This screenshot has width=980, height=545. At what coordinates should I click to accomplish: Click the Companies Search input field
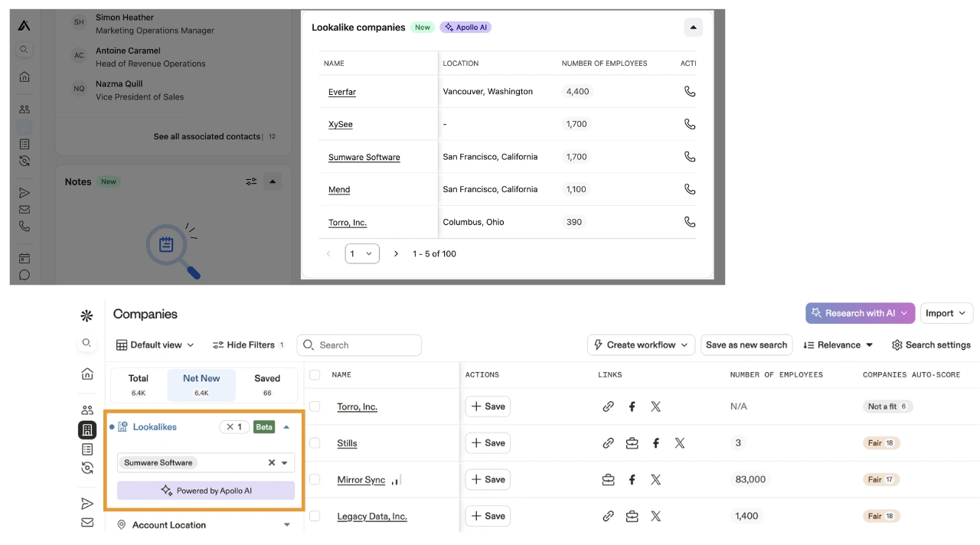tap(359, 345)
